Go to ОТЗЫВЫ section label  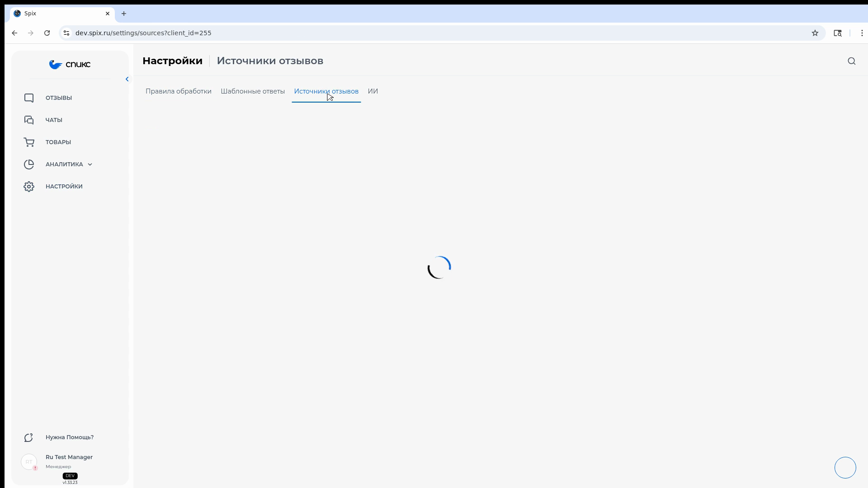[x=59, y=98]
